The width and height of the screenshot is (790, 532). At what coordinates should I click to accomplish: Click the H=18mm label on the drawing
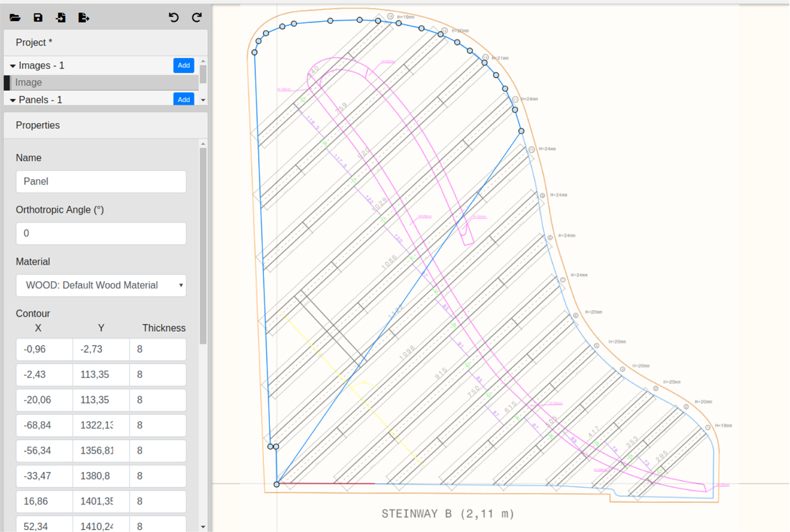pos(724,426)
